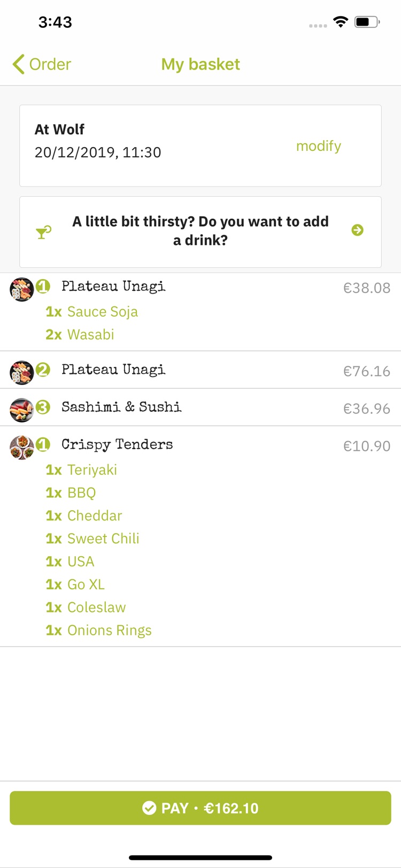Select the €76.16 Plateau Unagi row
The image size is (401, 868).
(x=200, y=370)
